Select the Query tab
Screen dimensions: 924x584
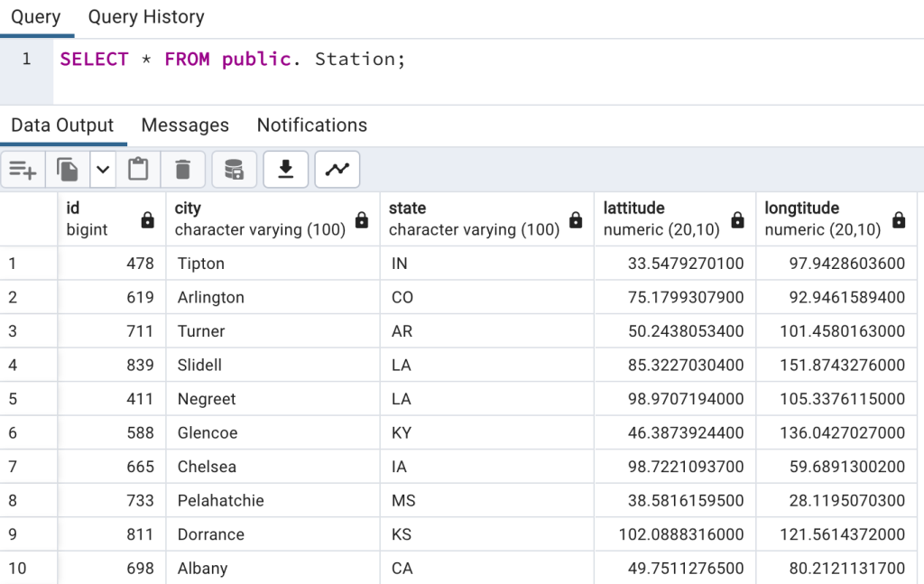(34, 16)
